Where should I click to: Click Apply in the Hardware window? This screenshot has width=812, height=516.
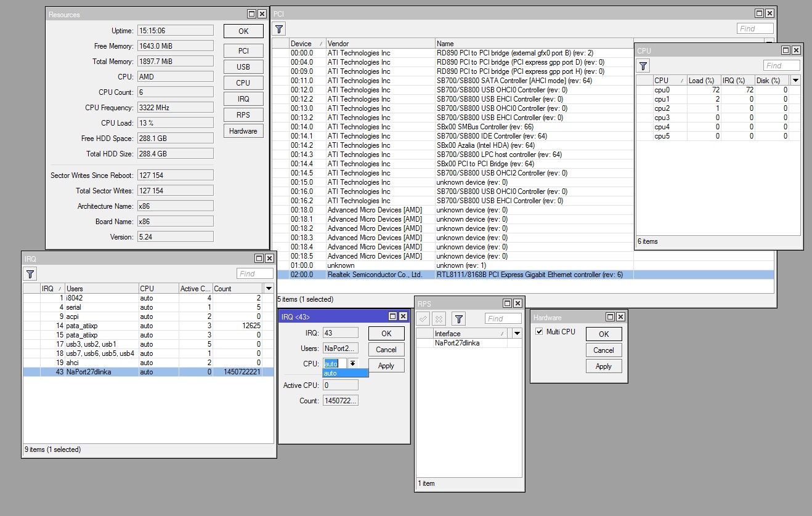603,366
